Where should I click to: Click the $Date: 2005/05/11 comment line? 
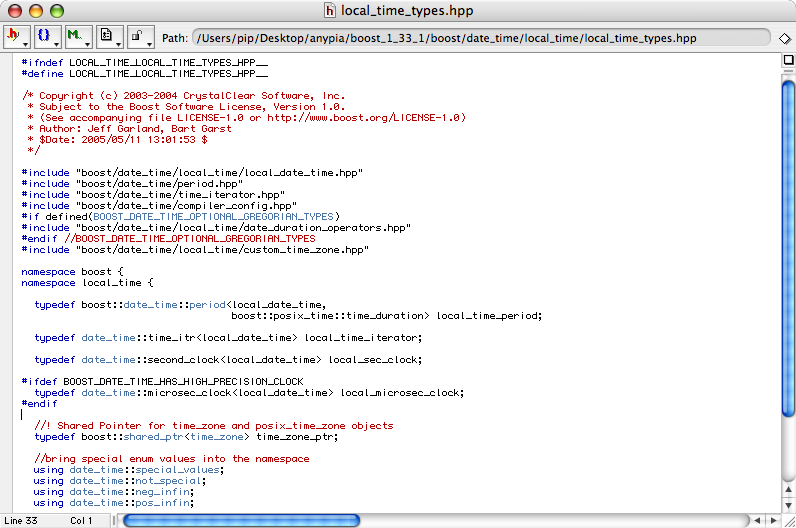click(117, 140)
